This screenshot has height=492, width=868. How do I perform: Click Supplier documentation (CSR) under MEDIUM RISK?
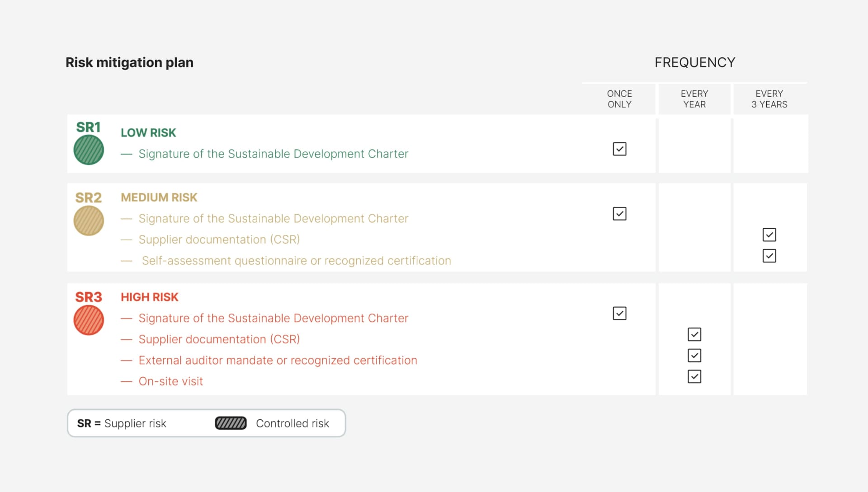click(219, 239)
